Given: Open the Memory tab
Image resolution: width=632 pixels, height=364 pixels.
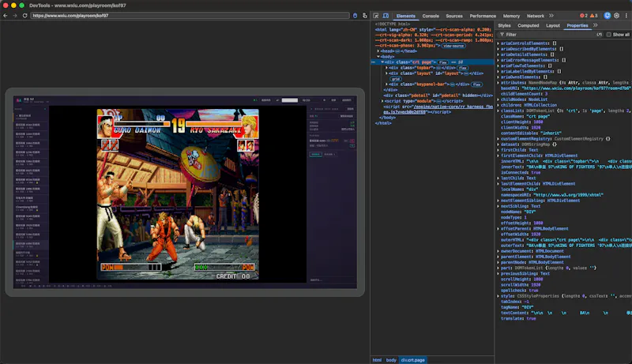Looking at the screenshot, I should coord(511,16).
